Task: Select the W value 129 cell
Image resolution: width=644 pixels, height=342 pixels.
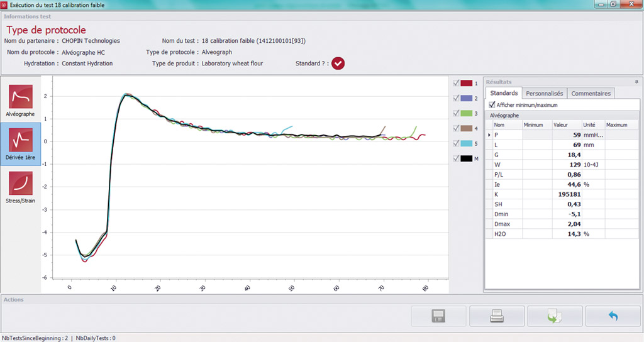Action: pyautogui.click(x=567, y=165)
